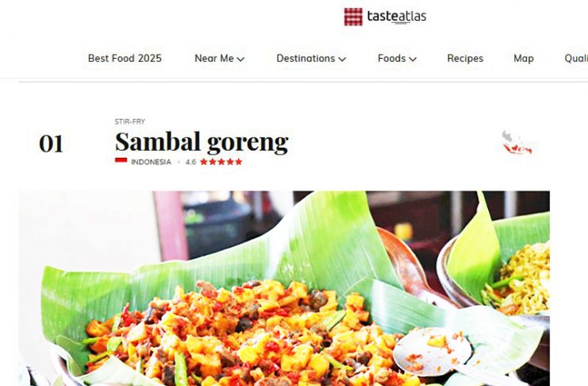Open the Best Food 2025 menu item
The image size is (588, 386).
pyautogui.click(x=125, y=59)
